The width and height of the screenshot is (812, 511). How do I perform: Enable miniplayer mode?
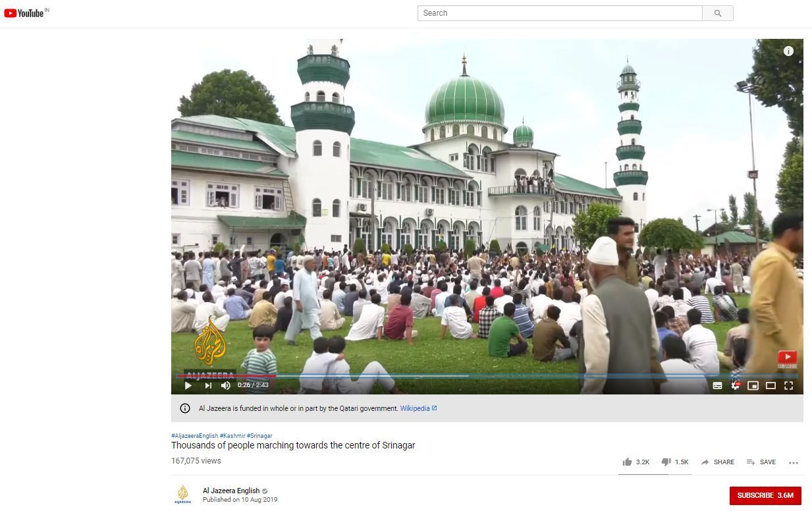(x=753, y=386)
